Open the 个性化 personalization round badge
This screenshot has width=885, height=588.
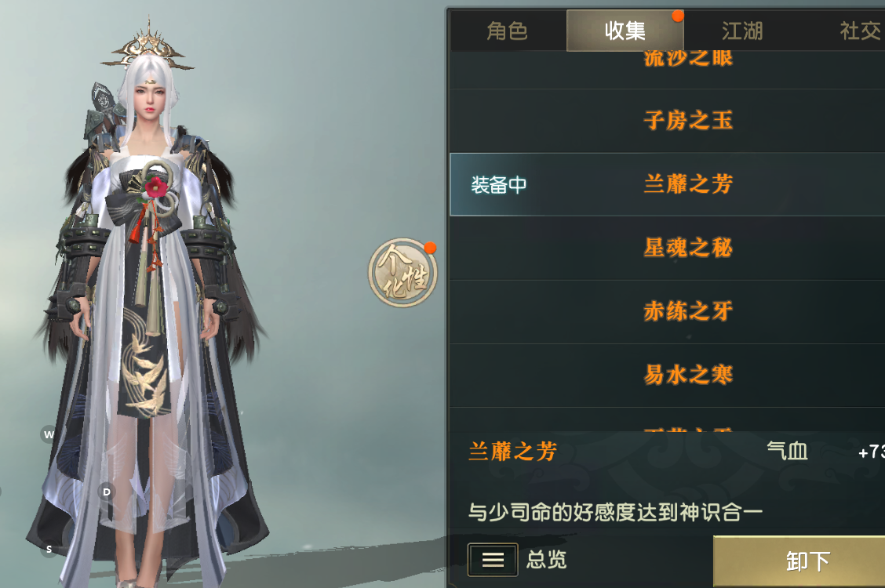click(402, 273)
